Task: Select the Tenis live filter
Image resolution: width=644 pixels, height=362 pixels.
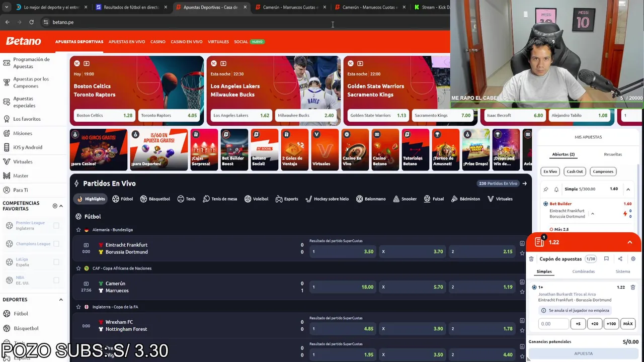Action: pyautogui.click(x=186, y=199)
